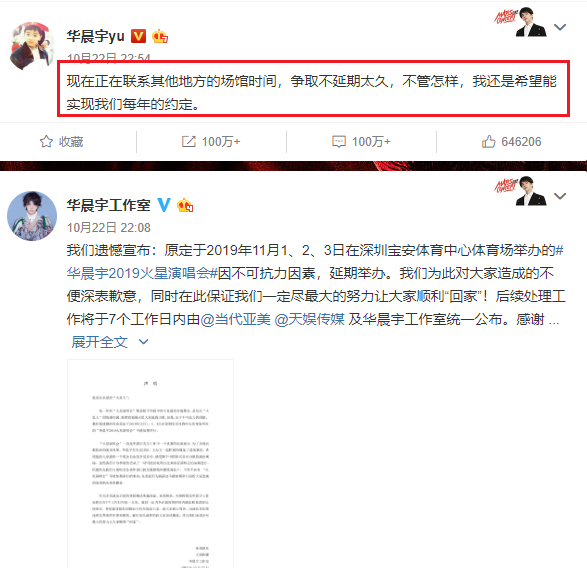
Task: Expand options chevron on 华晨宇工作室 post
Action: point(560,196)
